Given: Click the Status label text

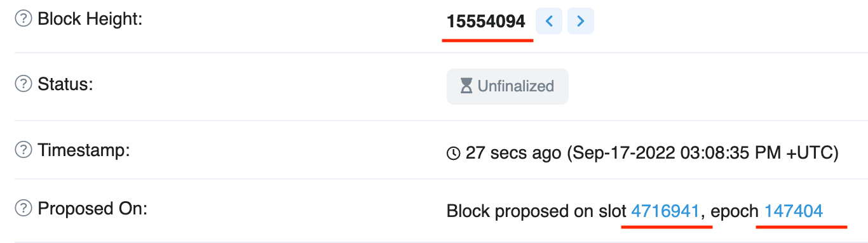Looking at the screenshot, I should point(65,84).
